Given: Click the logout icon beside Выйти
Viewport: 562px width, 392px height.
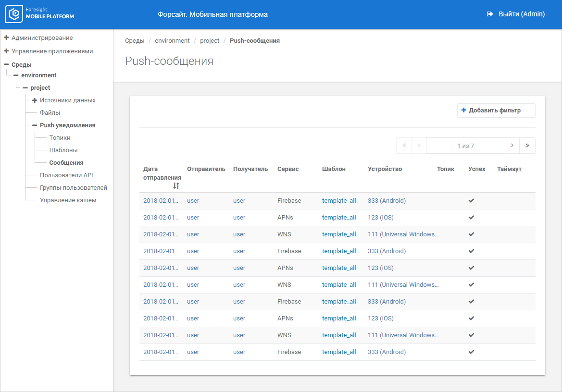Looking at the screenshot, I should (x=490, y=14).
